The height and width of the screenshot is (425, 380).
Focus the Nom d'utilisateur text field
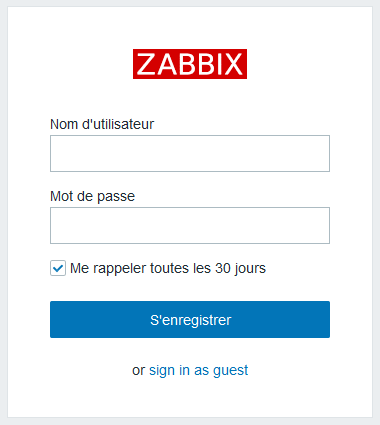(190, 153)
